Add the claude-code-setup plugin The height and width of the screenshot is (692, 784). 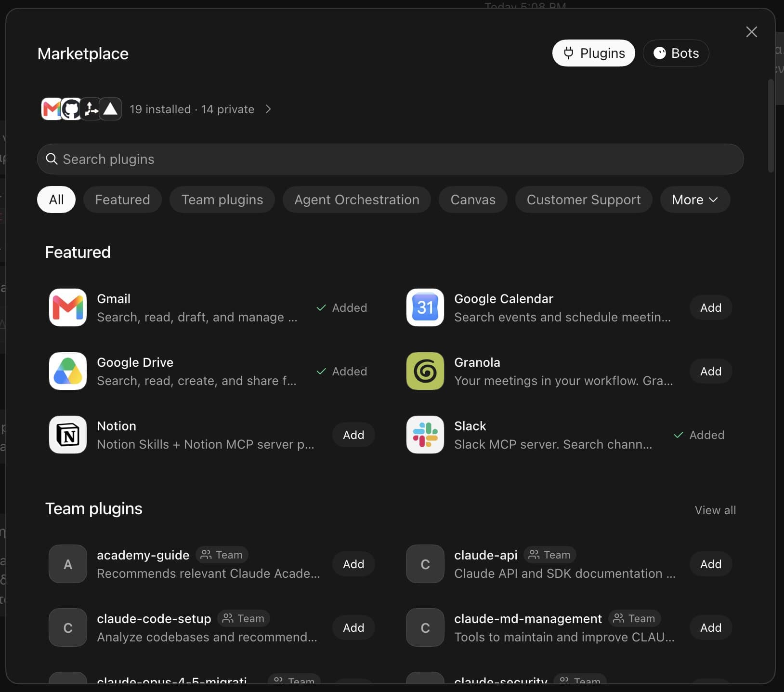[353, 627]
